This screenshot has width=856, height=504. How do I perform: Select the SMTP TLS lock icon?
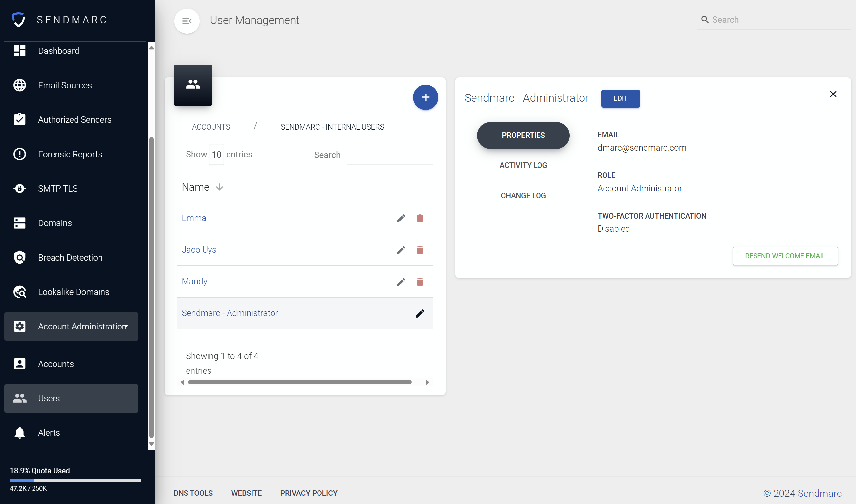pos(19,188)
